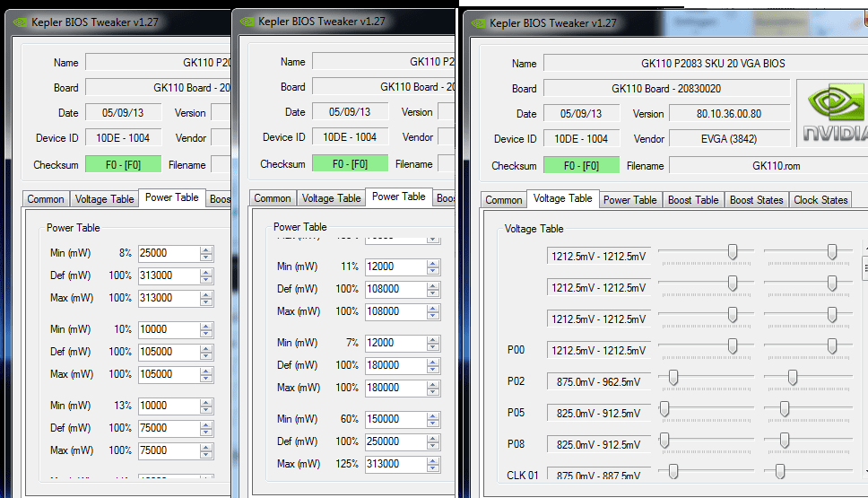Click CLK 01 first voltage slider handle
The height and width of the screenshot is (498, 868).
pos(673,471)
